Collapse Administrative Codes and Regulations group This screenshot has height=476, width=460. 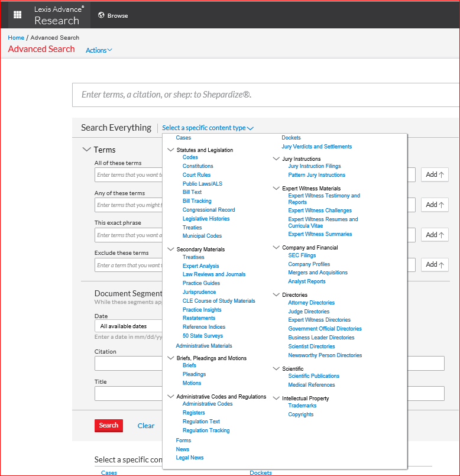171,396
